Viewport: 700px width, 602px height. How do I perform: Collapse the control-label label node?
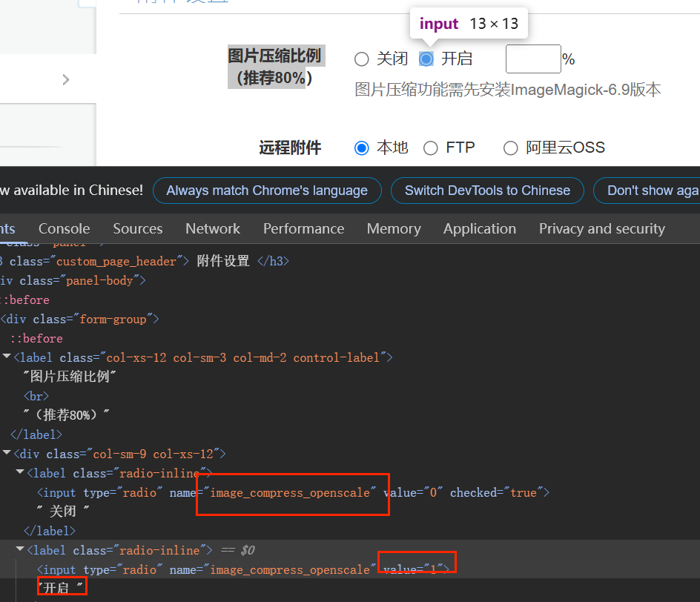[x=7, y=357]
